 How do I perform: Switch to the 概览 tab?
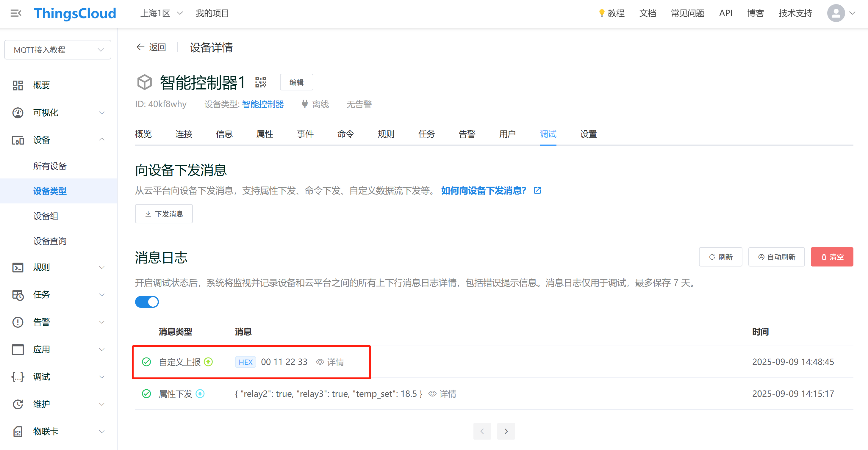tap(143, 134)
